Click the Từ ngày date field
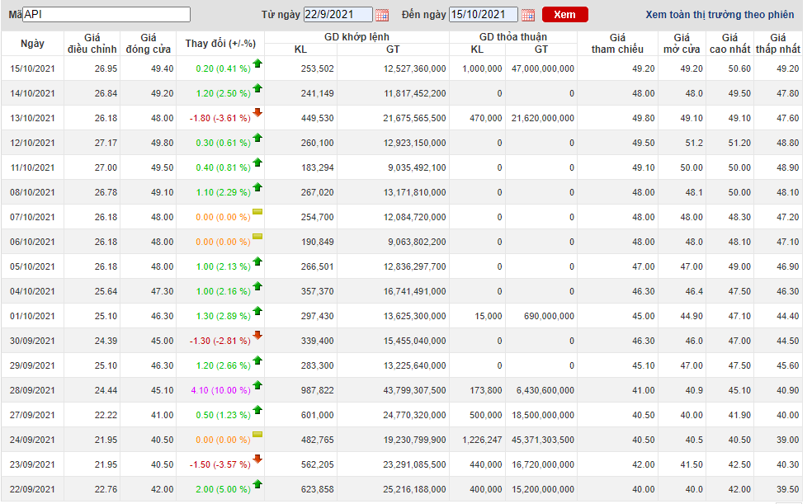 tap(338, 15)
